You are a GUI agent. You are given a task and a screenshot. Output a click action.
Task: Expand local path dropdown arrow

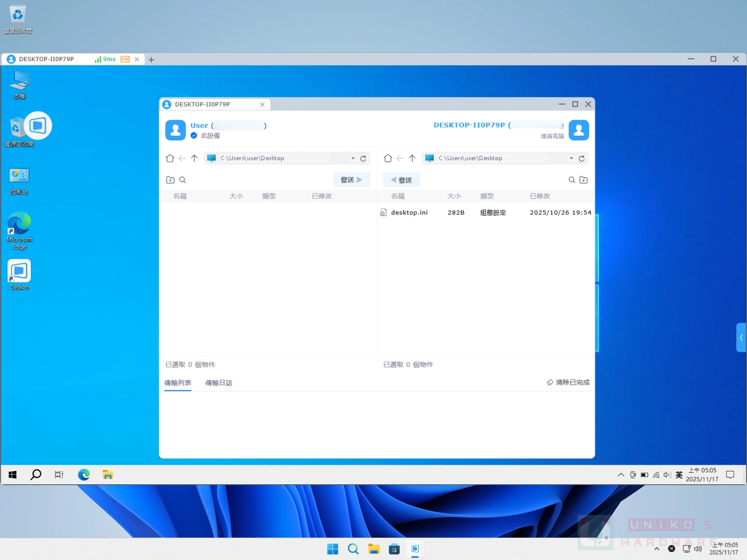(x=353, y=158)
